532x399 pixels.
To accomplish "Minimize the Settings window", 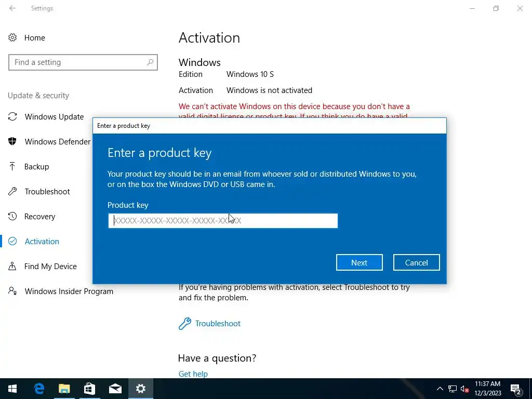I will [472, 8].
